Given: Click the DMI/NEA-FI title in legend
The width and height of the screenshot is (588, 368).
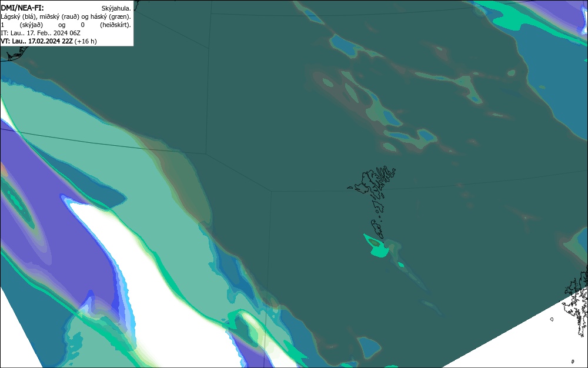Looking at the screenshot, I should pyautogui.click(x=22, y=8).
